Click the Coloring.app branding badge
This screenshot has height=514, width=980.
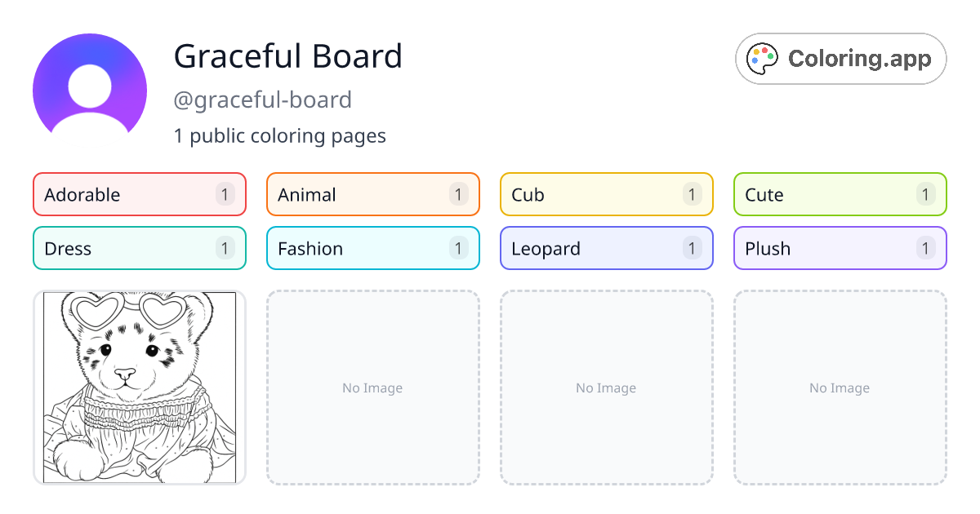[x=840, y=58]
